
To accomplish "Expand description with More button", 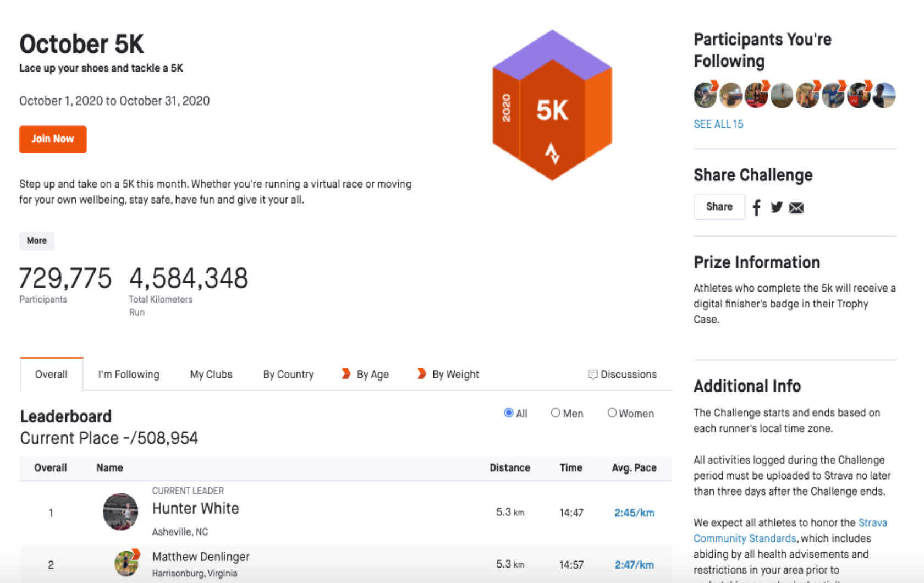I will 37,241.
